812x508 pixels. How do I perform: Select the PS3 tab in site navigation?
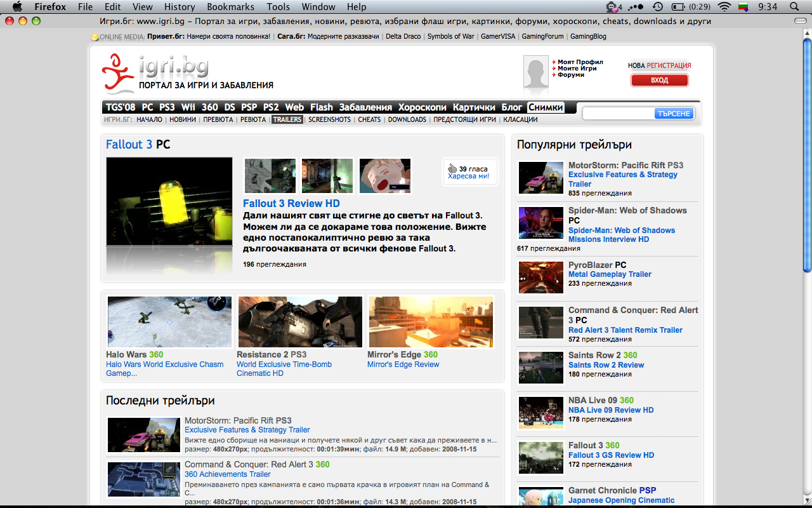pyautogui.click(x=167, y=107)
